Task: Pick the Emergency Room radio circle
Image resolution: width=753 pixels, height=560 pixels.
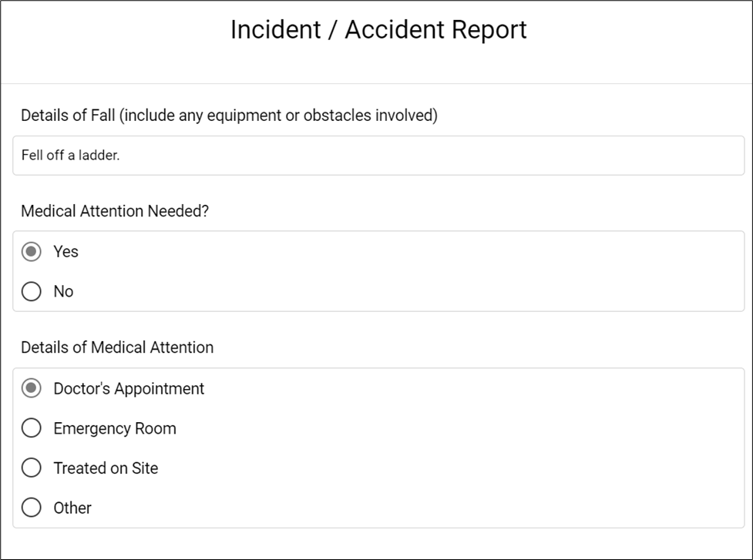Action: (32, 428)
